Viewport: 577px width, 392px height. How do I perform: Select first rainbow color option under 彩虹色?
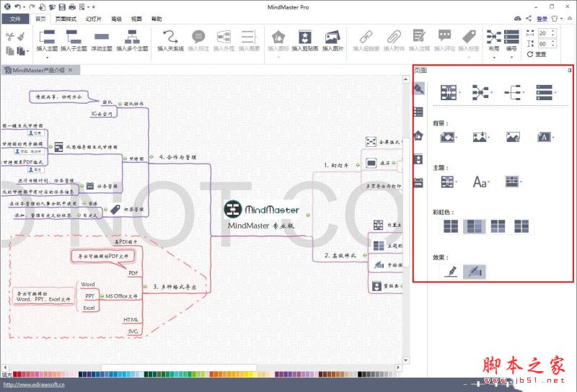pos(451,226)
